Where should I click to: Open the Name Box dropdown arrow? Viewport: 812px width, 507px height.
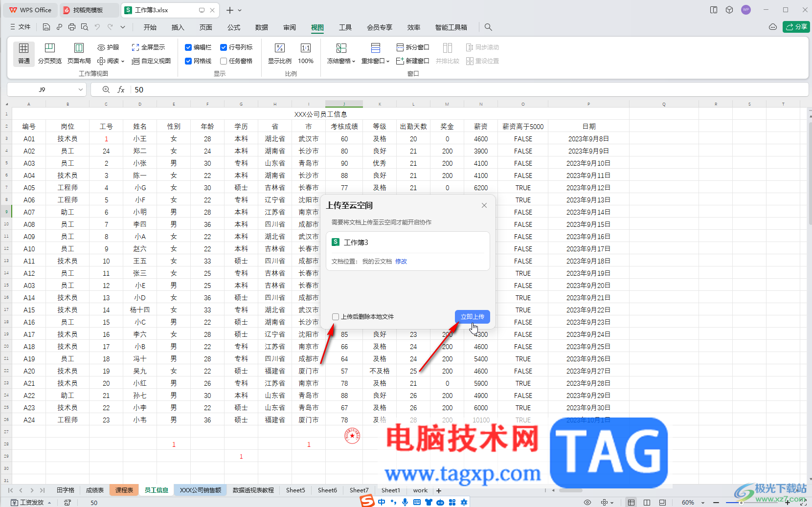[81, 90]
